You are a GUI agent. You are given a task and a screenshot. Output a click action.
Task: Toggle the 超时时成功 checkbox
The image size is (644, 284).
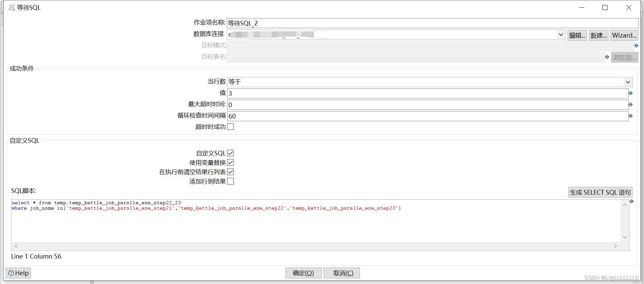(x=230, y=127)
